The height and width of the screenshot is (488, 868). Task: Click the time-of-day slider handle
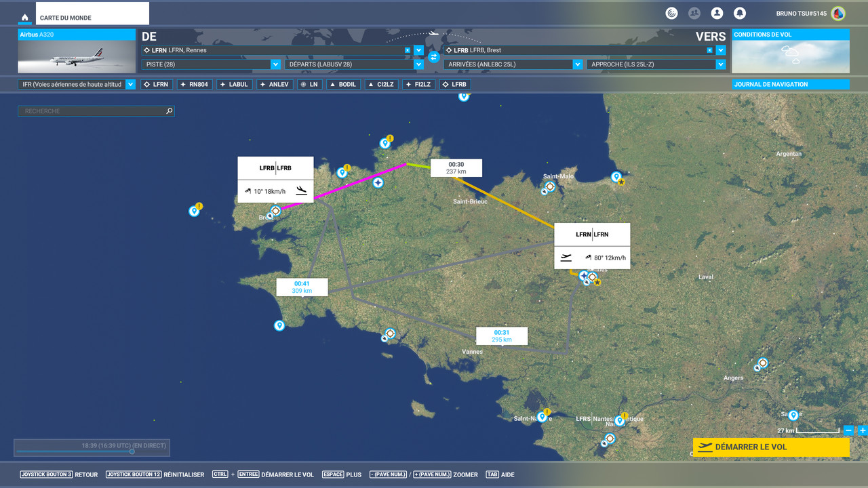pos(132,451)
